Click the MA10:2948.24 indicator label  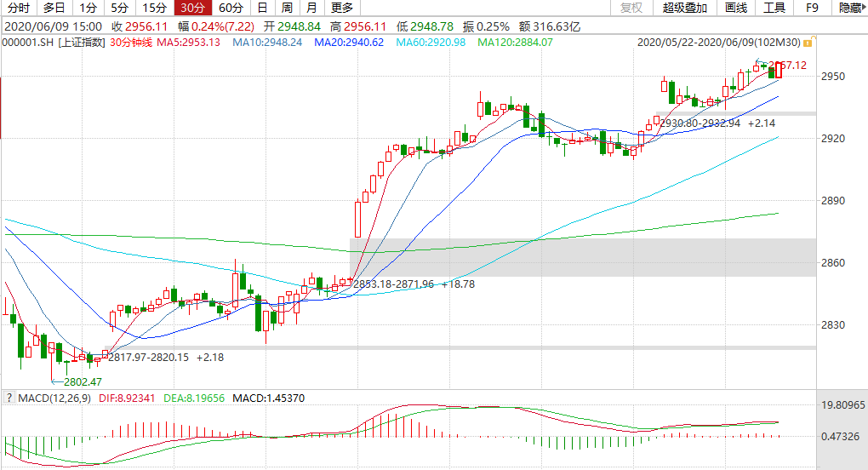pos(267,42)
